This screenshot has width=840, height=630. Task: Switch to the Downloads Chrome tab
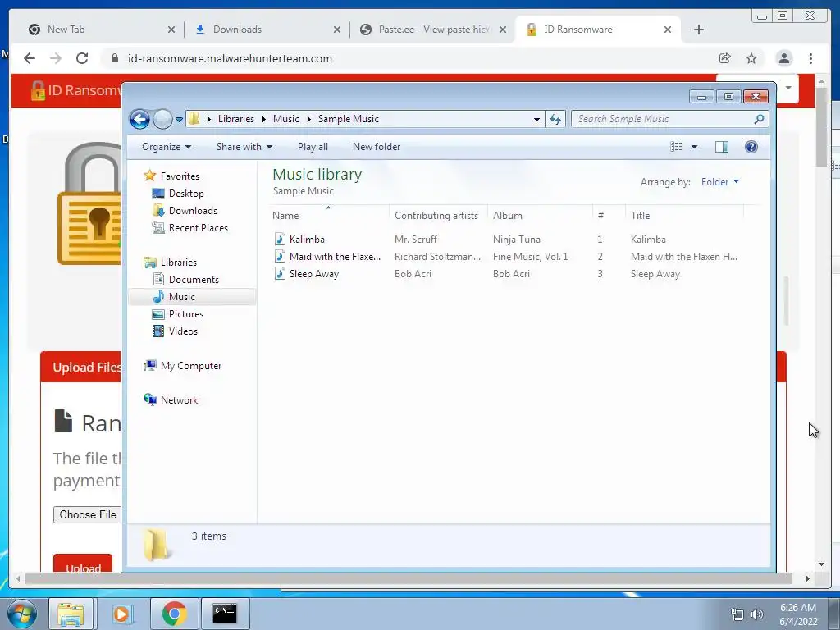tap(265, 30)
